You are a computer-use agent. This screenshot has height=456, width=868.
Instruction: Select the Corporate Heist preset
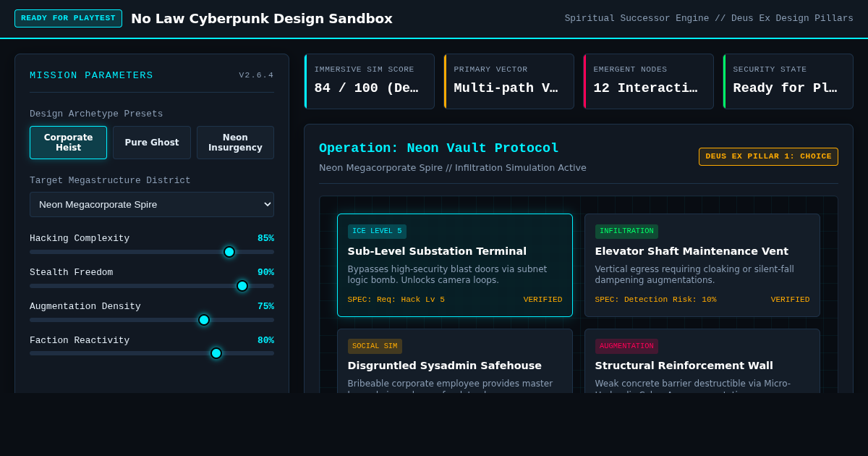[68, 143]
